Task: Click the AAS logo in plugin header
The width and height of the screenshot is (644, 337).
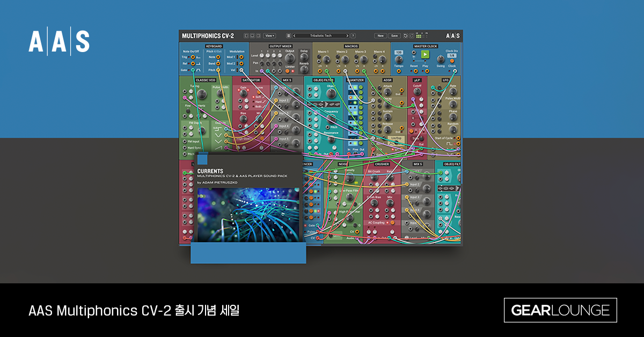Action: pyautogui.click(x=452, y=36)
